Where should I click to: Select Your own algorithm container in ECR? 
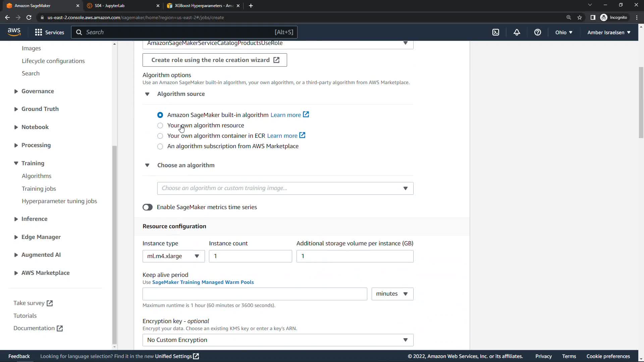pos(160,136)
